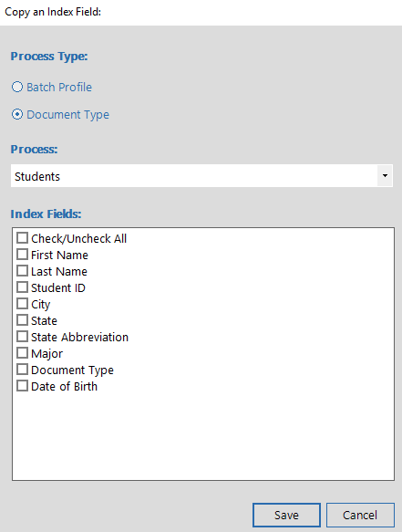Image resolution: width=402 pixels, height=532 pixels.
Task: Click the Students process combo box
Action: coord(201,176)
